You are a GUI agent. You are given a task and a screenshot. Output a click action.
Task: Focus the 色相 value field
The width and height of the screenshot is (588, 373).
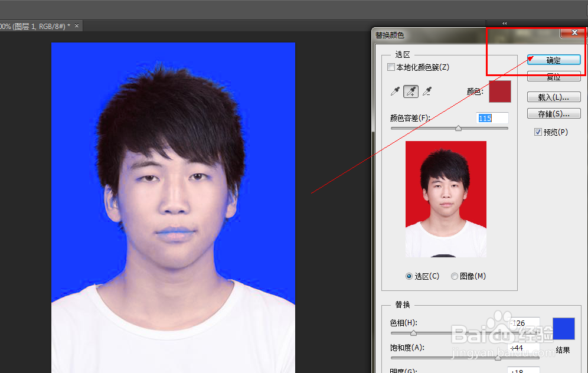click(524, 323)
